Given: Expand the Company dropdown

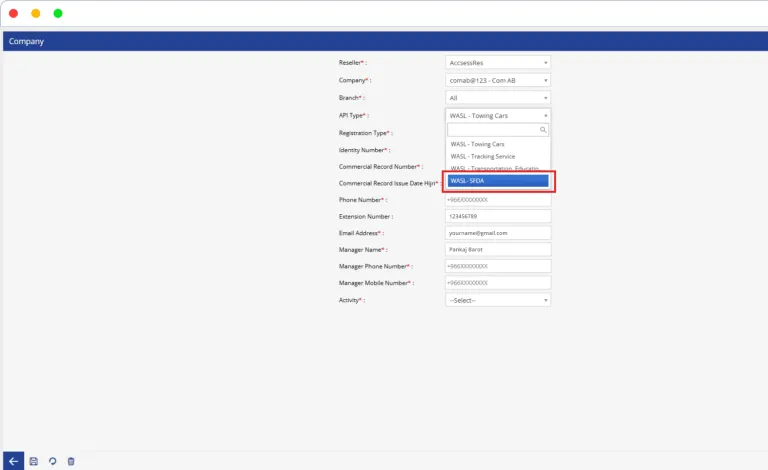Looking at the screenshot, I should coord(497,80).
